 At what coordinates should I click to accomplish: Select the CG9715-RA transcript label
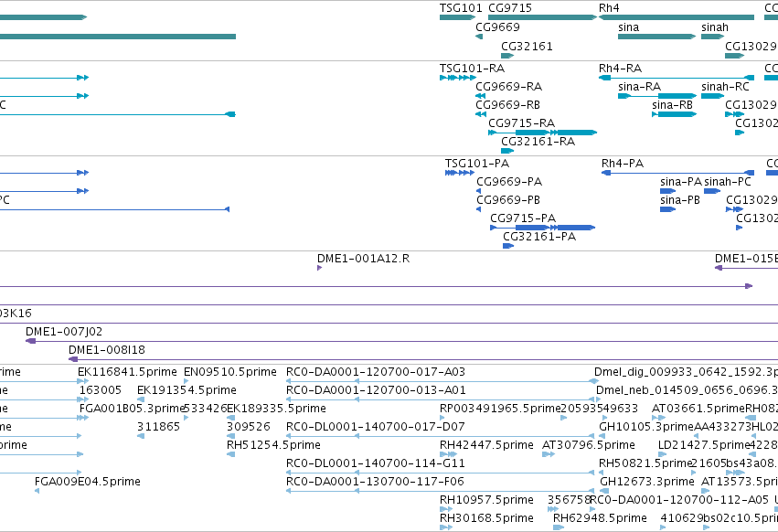click(x=521, y=123)
